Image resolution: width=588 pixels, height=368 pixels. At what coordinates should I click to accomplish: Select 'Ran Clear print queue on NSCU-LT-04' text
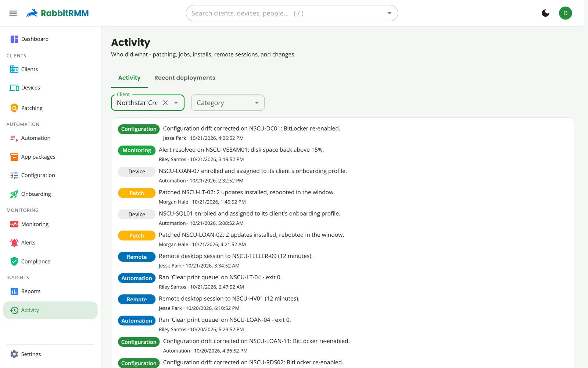coord(220,277)
